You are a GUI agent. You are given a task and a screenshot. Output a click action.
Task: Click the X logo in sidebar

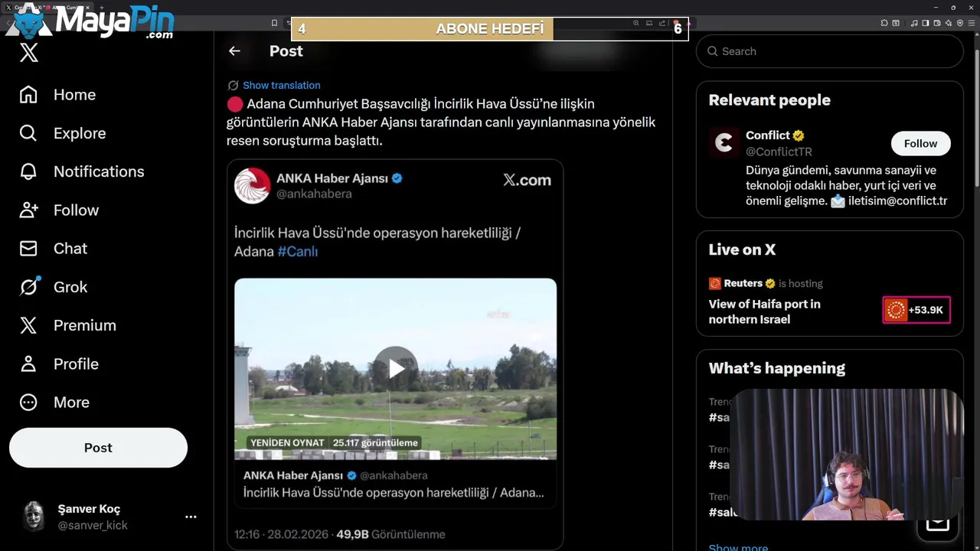[28, 52]
